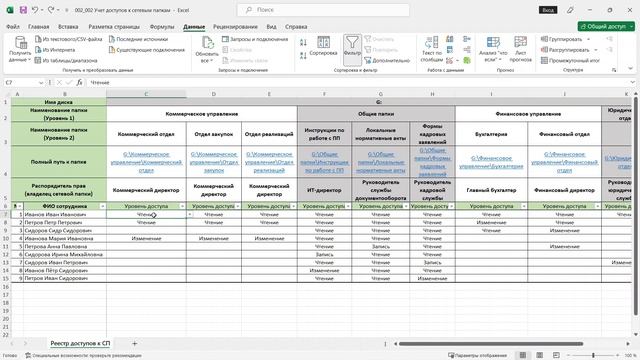640x360 pixels.
Task: Click the Ungroup (Разгруппировать) button
Action: coord(565,50)
